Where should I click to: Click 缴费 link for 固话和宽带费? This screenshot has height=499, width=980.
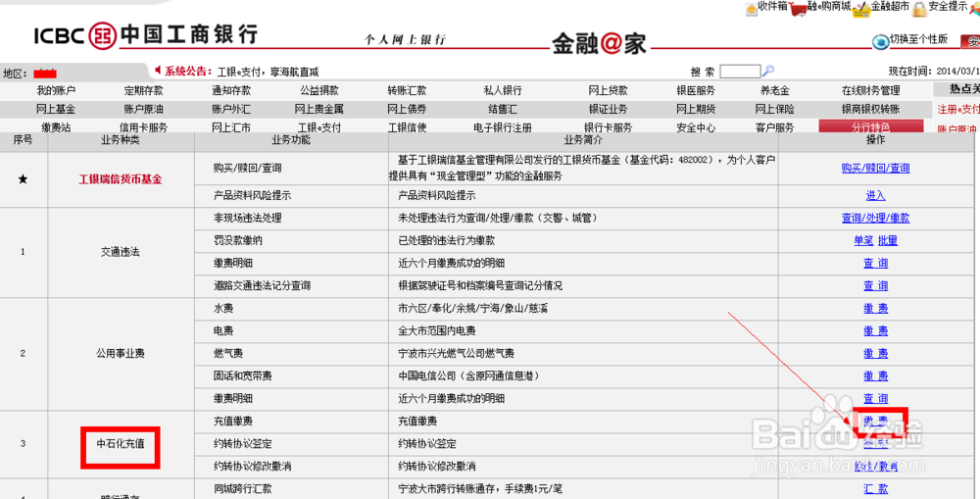click(x=875, y=375)
